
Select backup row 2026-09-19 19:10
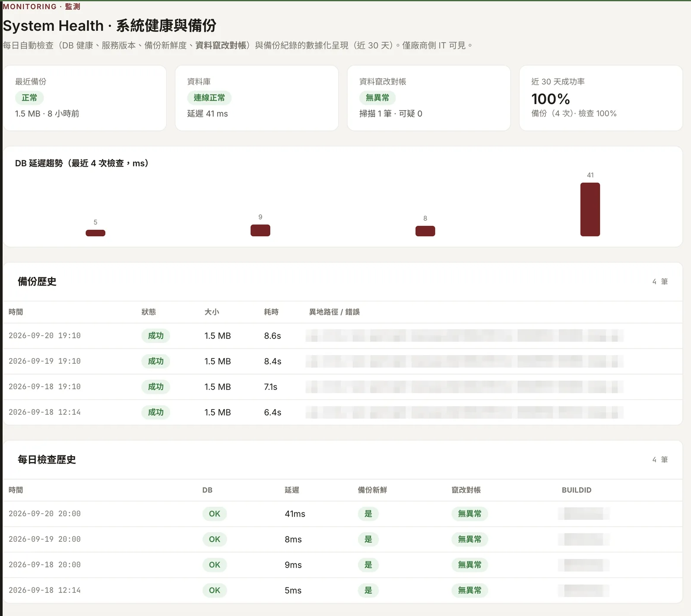point(343,361)
